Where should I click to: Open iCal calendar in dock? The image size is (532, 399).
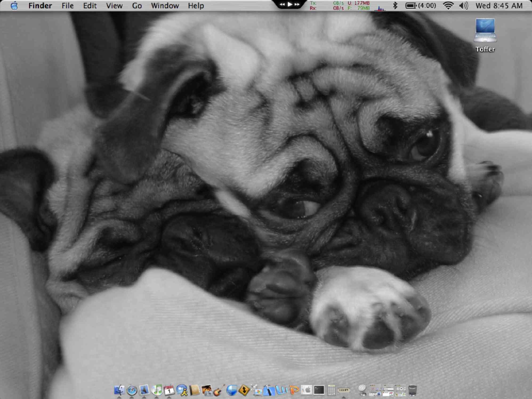coord(169,390)
